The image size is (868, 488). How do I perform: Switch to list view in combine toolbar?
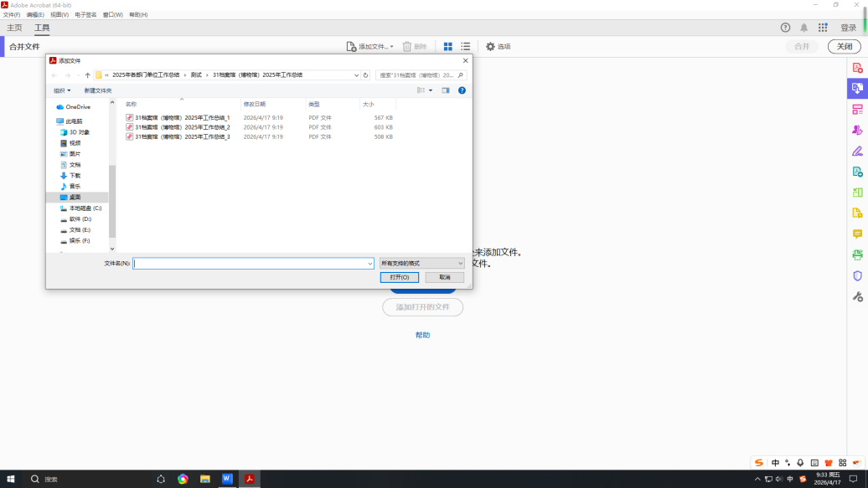tap(465, 47)
